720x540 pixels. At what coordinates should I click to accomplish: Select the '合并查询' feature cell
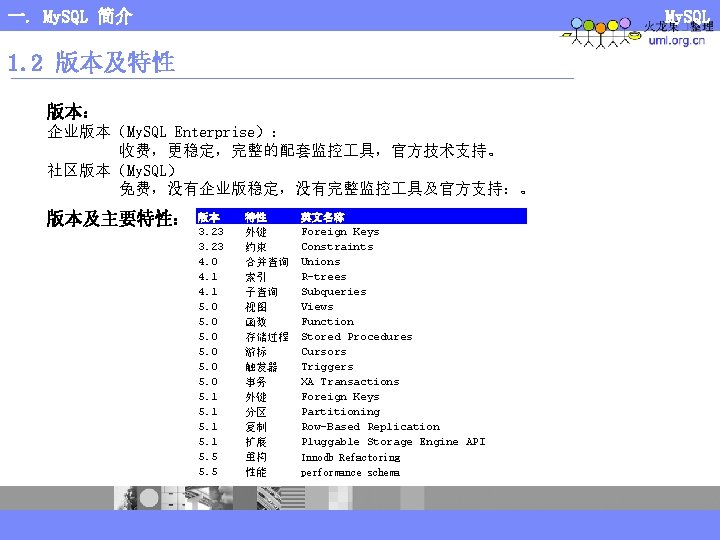click(x=267, y=262)
